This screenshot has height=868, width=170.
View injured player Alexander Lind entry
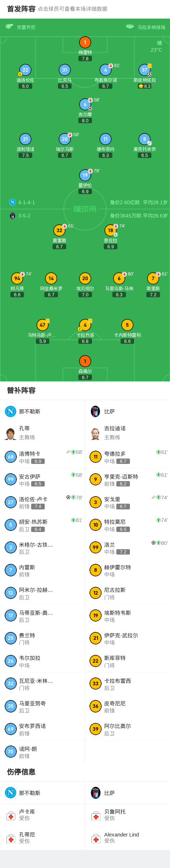click(127, 838)
